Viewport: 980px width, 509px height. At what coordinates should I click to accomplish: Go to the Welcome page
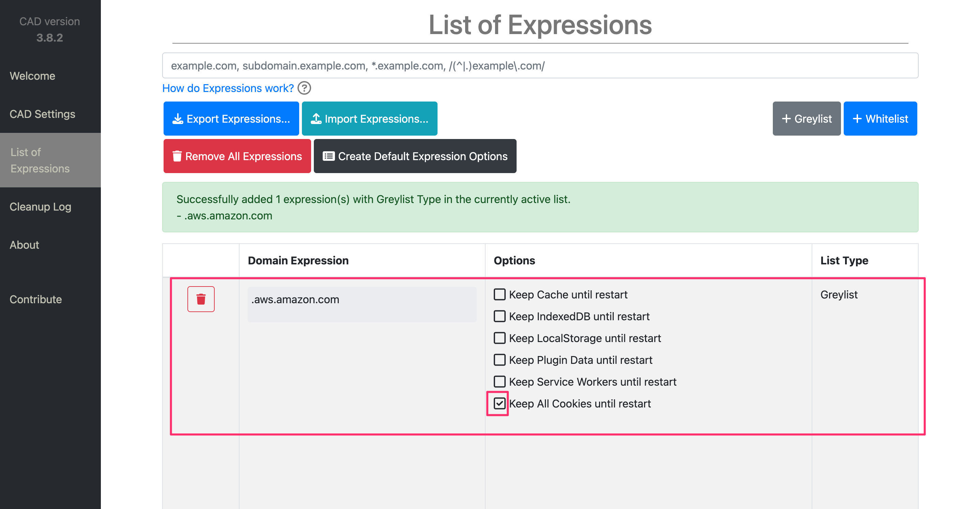32,76
